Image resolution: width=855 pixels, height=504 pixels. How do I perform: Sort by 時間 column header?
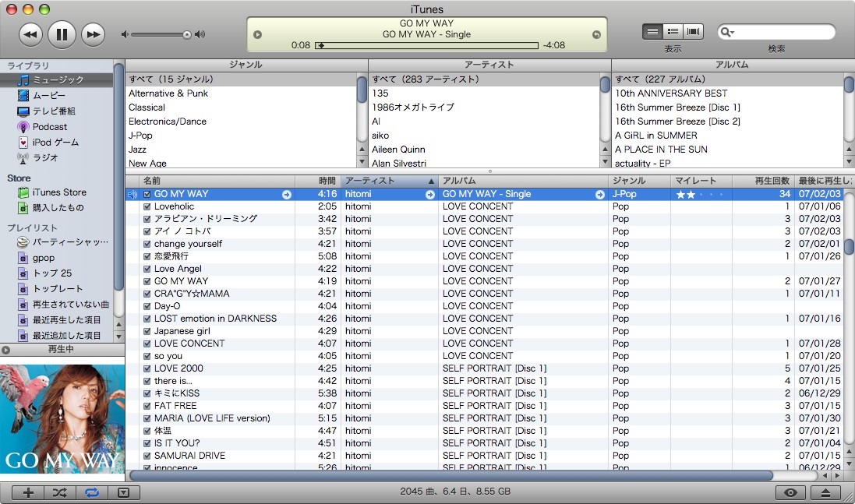tap(318, 181)
